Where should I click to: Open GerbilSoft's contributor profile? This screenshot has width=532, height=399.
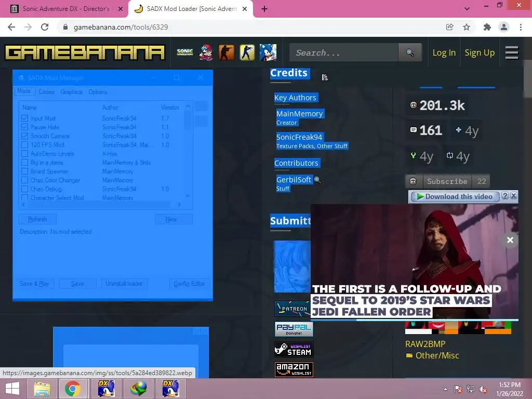294,180
